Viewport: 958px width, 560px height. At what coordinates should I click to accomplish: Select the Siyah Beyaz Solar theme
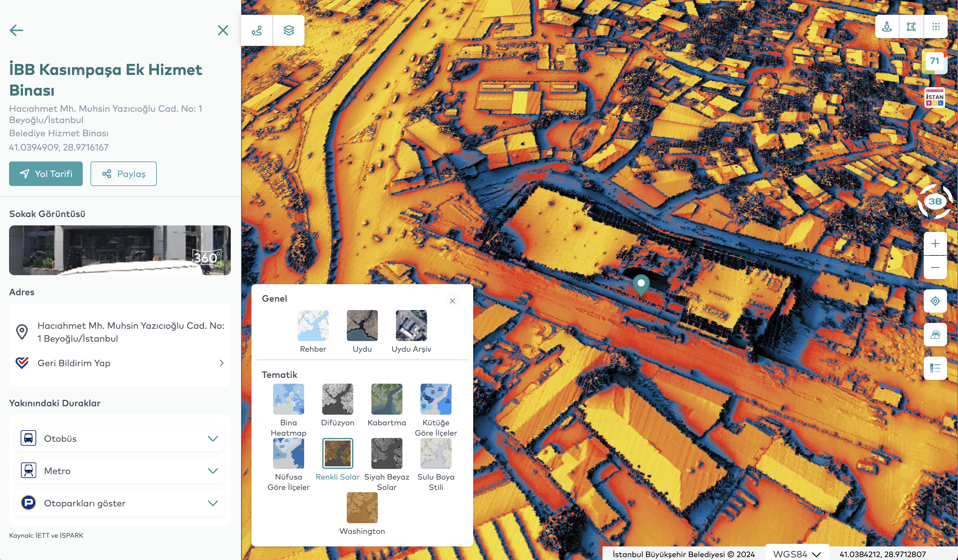point(386,454)
